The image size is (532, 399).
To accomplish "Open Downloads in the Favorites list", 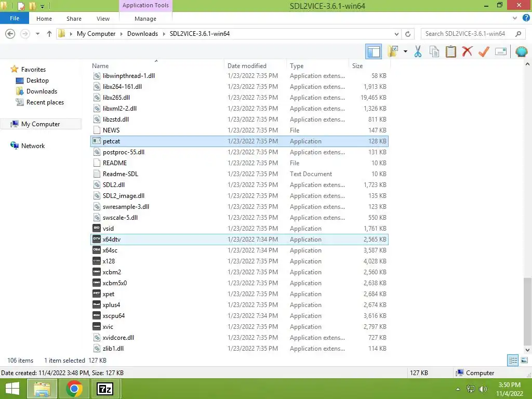I will [x=42, y=91].
